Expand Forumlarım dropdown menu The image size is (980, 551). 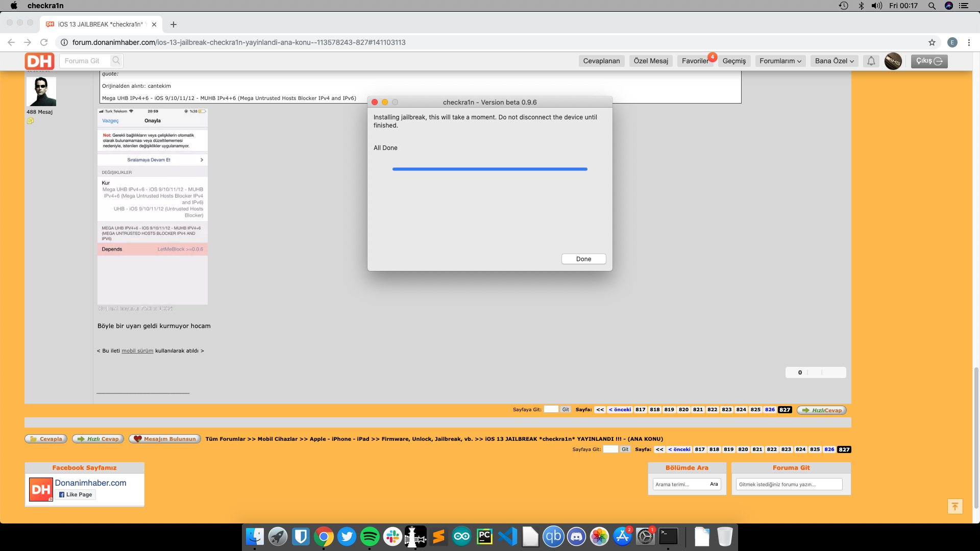coord(780,61)
